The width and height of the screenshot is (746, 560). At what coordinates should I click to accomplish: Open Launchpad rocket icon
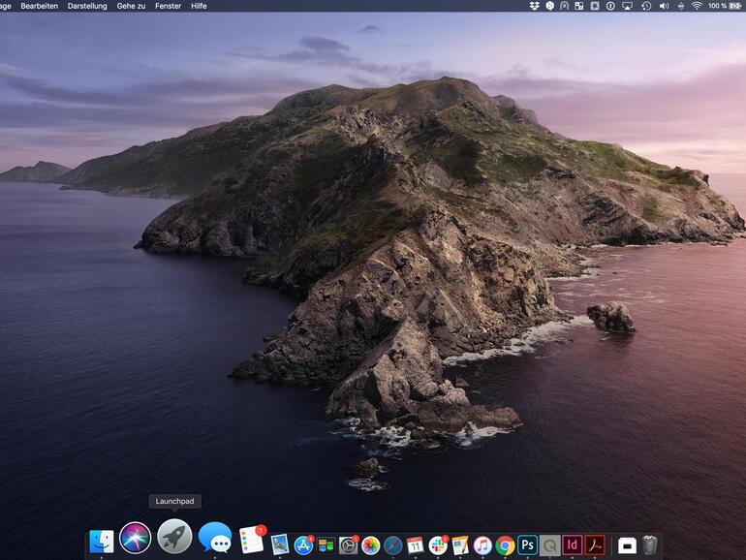175,537
